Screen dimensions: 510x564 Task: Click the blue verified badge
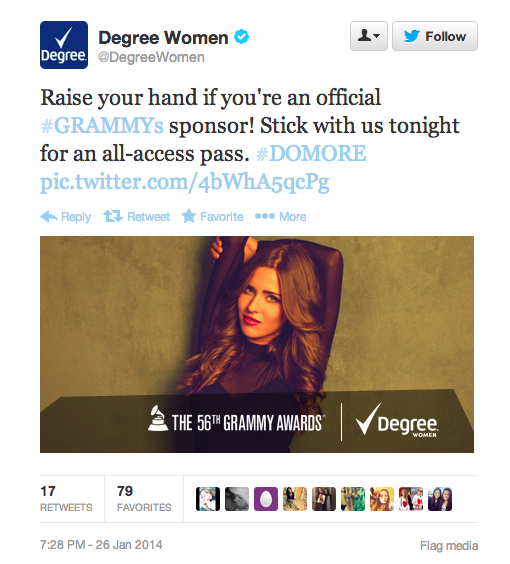241,37
